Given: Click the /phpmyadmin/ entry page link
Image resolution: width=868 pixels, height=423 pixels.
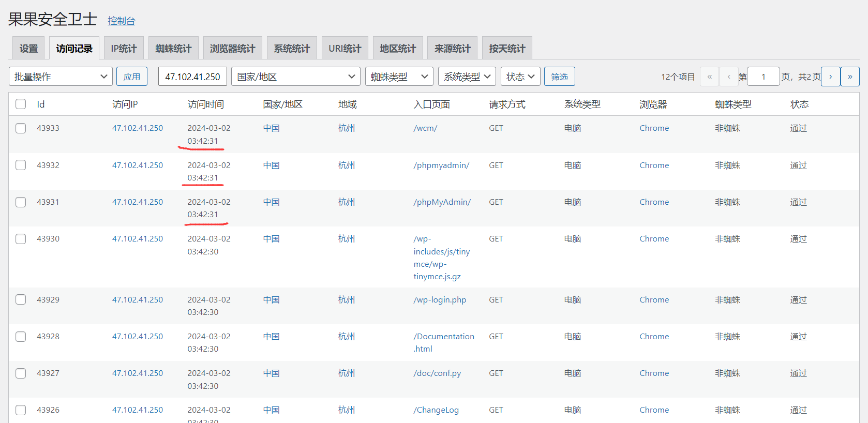Looking at the screenshot, I should pos(441,165).
